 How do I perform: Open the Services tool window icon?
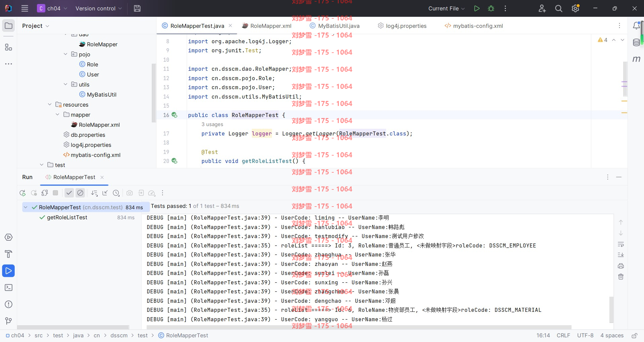[9, 237]
